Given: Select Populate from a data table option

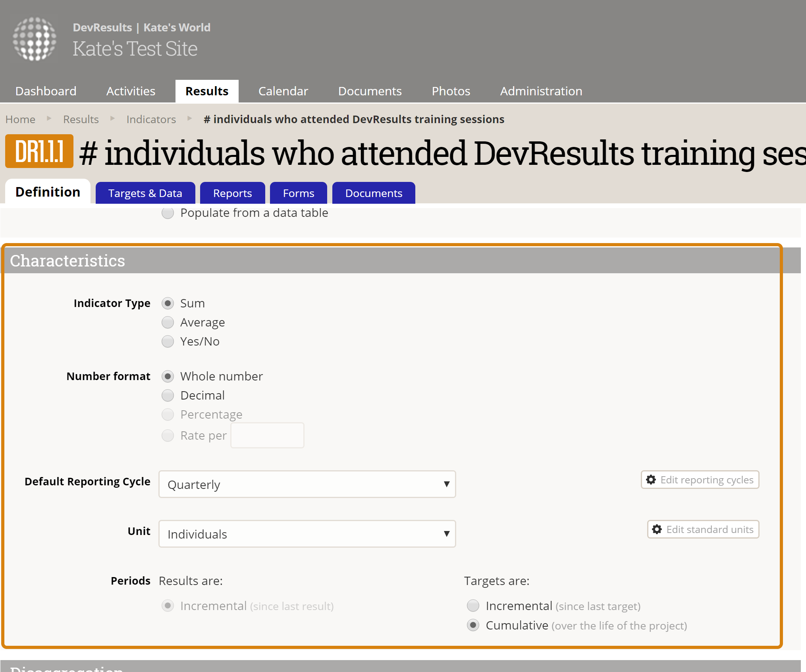Looking at the screenshot, I should pyautogui.click(x=168, y=213).
